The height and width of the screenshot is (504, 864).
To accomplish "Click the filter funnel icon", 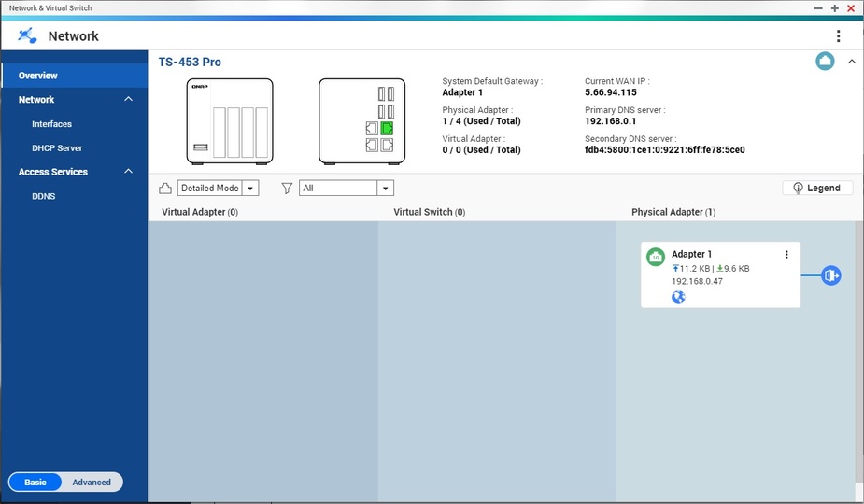I will 287,189.
